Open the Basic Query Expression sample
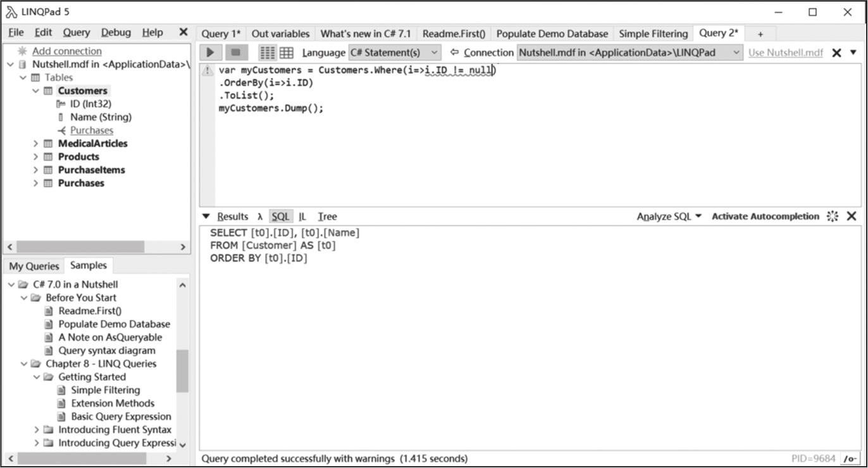The image size is (868, 468). [121, 417]
